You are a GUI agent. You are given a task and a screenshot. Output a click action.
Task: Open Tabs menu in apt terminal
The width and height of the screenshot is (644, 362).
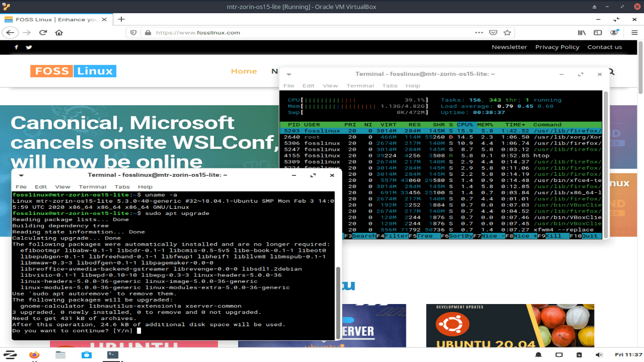coord(122,187)
